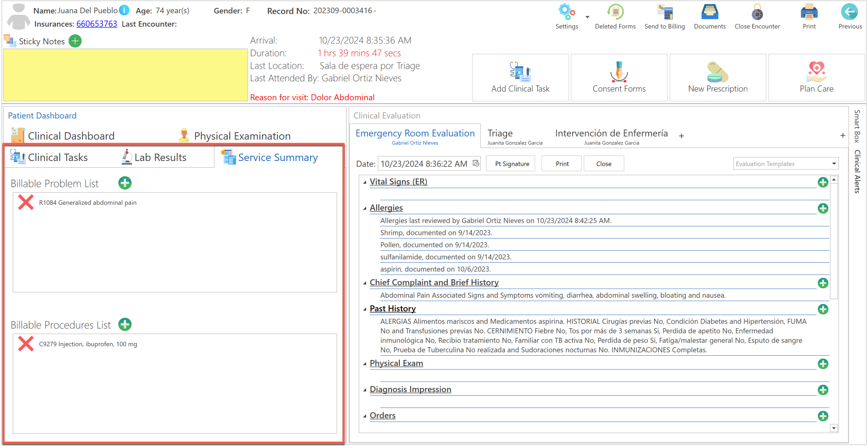Image resolution: width=868 pixels, height=446 pixels.
Task: Click Patient Dashboard heading
Action: tap(42, 116)
